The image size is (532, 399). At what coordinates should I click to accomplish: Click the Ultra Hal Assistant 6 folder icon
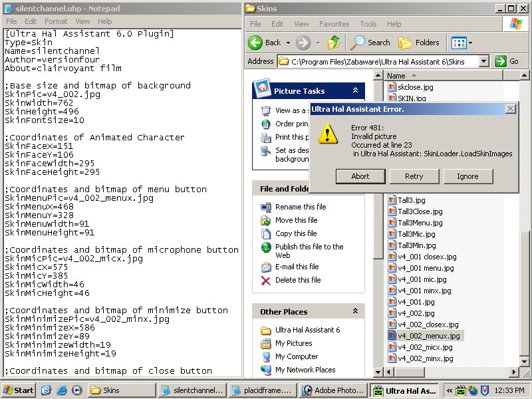pyautogui.click(x=266, y=330)
